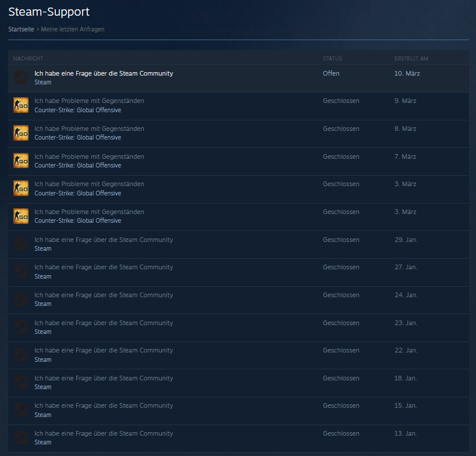
Task: Open the Steam Community request from 29. Jan.
Action: tap(104, 240)
